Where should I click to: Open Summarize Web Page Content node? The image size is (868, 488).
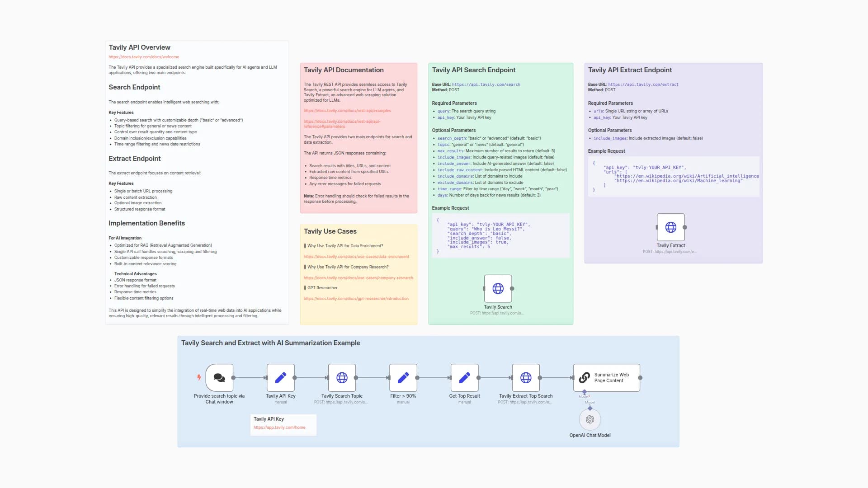607,378
